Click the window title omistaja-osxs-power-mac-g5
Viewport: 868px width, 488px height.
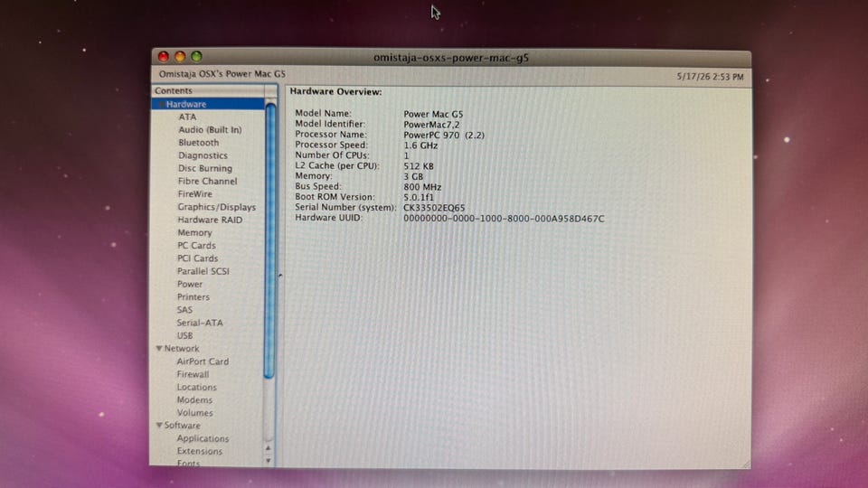(x=451, y=58)
